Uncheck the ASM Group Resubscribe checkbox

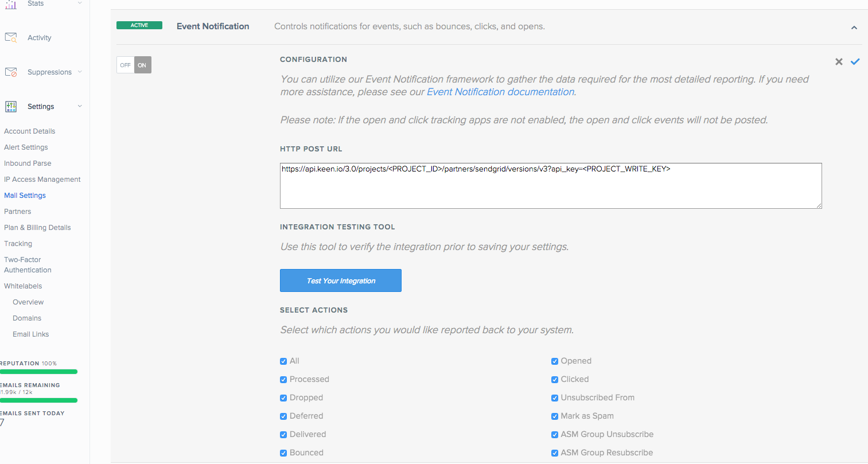point(555,453)
